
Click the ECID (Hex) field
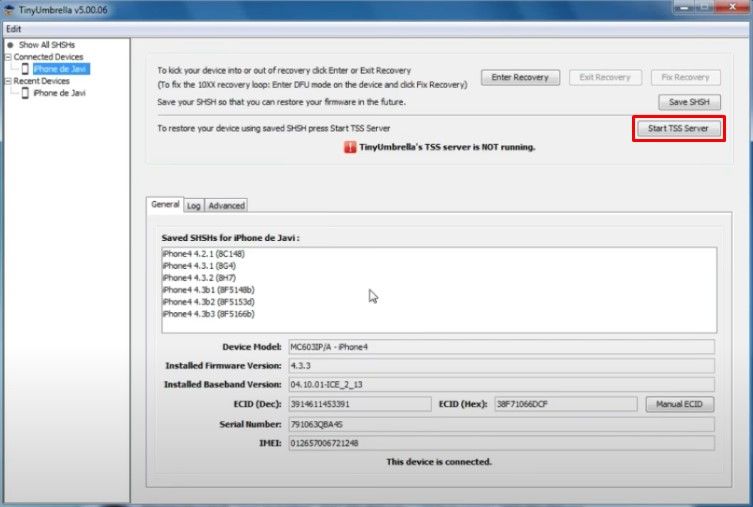564,404
